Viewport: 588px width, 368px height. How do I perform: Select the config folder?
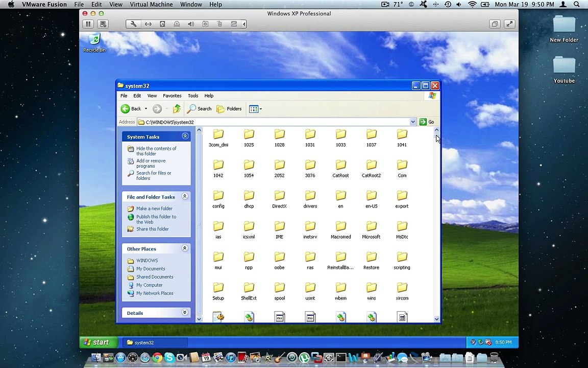coord(218,199)
